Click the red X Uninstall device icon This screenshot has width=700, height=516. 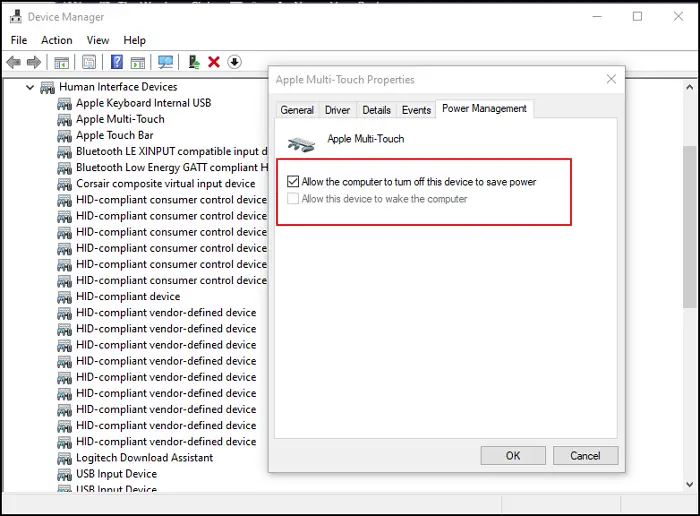tap(214, 62)
